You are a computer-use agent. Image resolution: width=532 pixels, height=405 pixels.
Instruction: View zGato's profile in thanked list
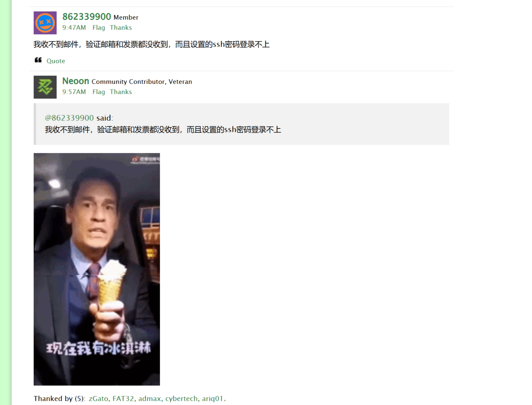pos(98,398)
